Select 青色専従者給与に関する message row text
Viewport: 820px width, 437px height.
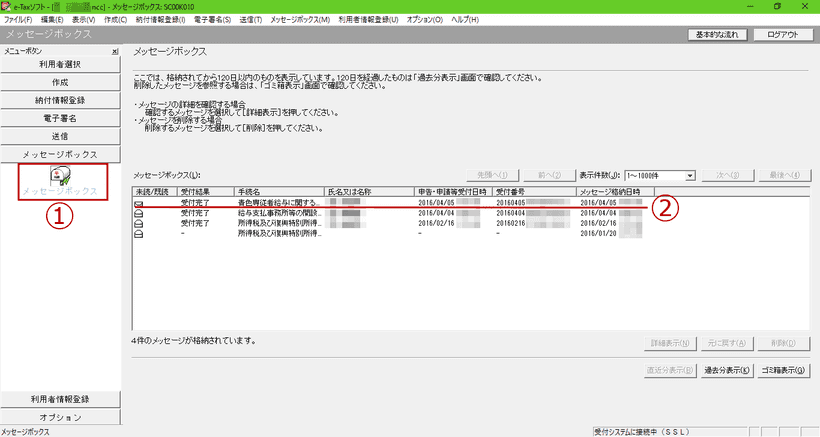pyautogui.click(x=279, y=203)
